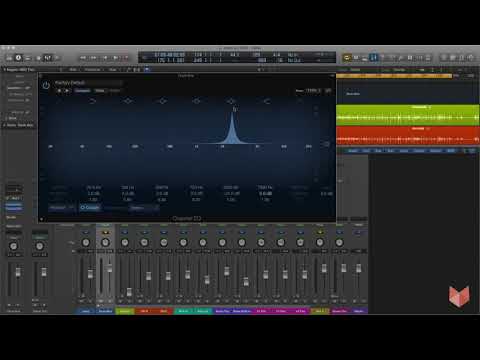Toggle the Channel EQ power button
480x360 pixels.
point(46,85)
